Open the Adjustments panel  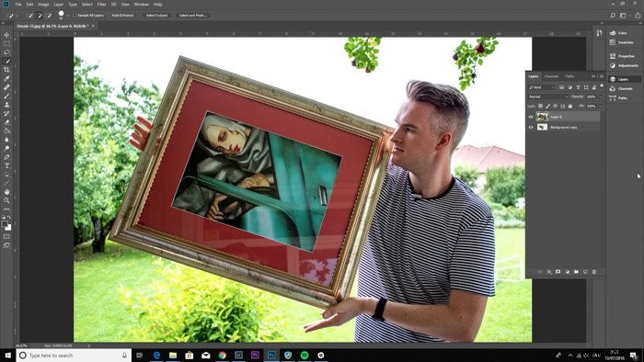pyautogui.click(x=624, y=65)
